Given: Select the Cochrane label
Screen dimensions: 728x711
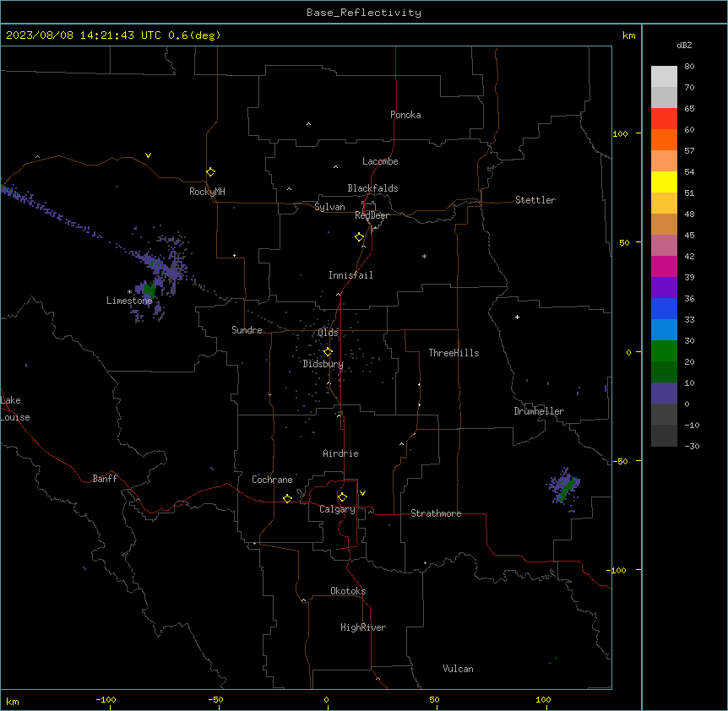Looking at the screenshot, I should [272, 480].
